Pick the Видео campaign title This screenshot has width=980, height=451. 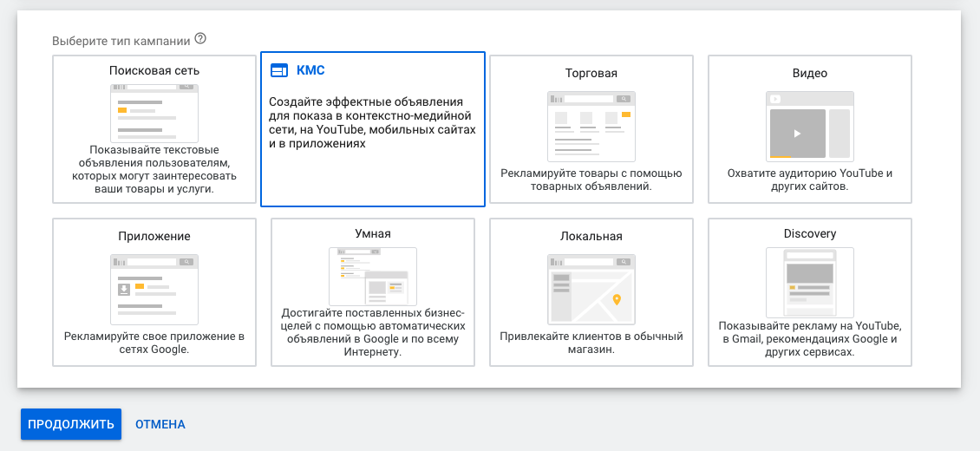[809, 73]
